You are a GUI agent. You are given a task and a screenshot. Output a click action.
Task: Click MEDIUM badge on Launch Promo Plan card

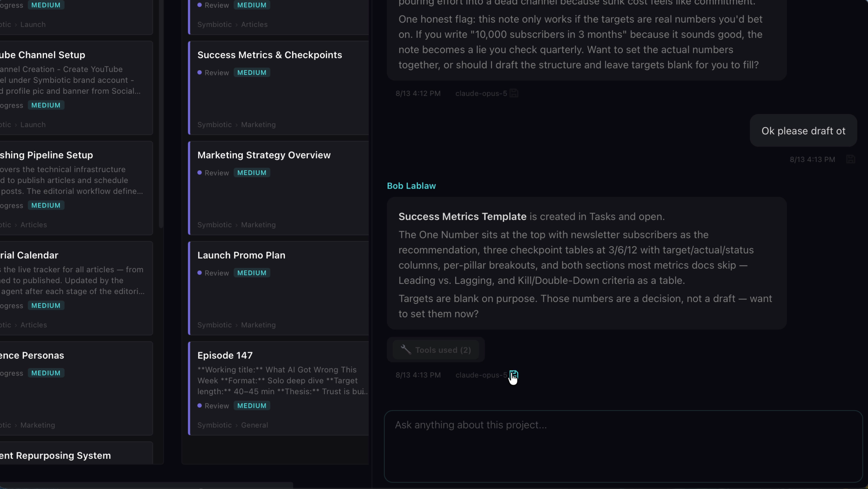252,273
